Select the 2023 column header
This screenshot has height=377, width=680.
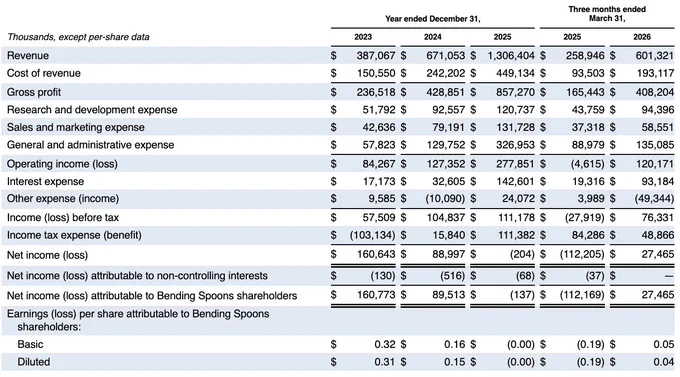point(363,37)
